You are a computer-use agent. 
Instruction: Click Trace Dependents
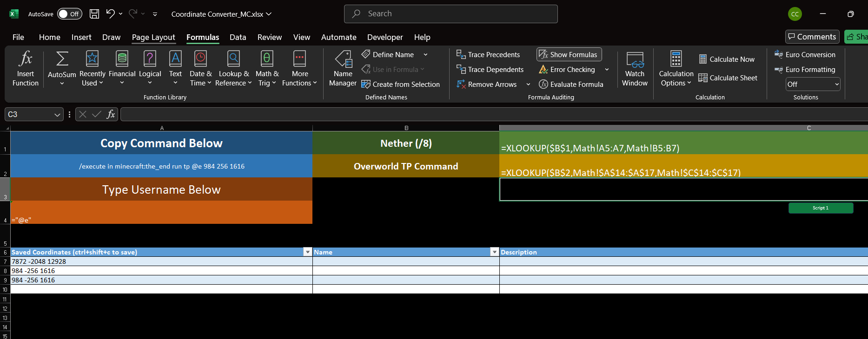490,69
